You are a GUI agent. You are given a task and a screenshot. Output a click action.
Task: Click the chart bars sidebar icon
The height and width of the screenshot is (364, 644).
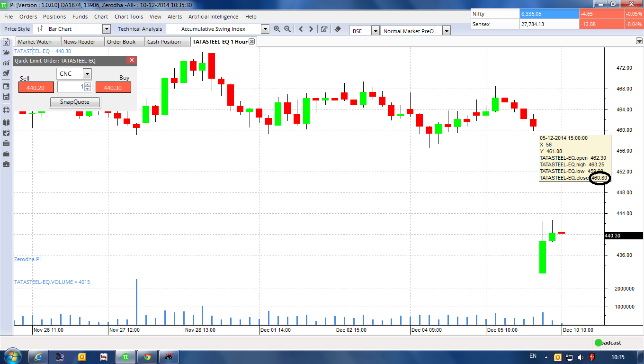(6, 63)
